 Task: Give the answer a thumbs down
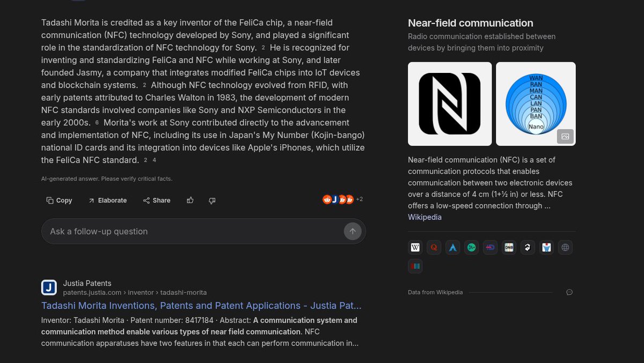(212, 200)
